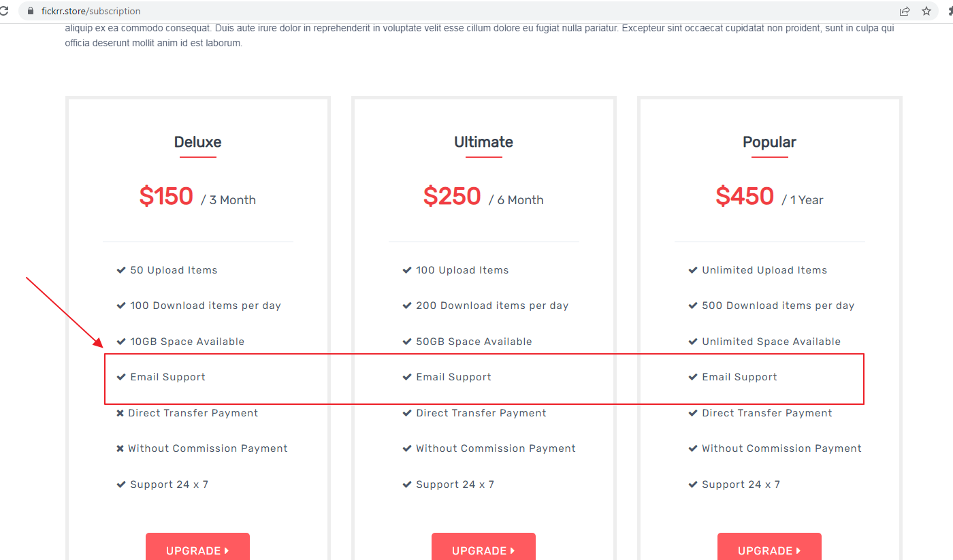Viewport: 953px width, 560px height.
Task: Click the cross icon beside Without Commission Payment
Action: click(120, 448)
